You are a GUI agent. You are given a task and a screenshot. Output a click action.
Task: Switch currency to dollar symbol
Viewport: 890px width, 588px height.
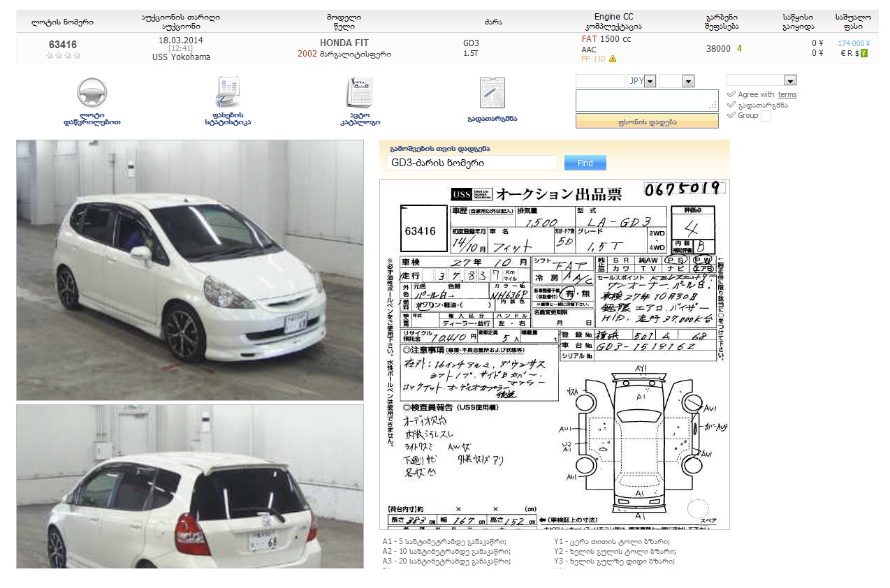(x=857, y=53)
